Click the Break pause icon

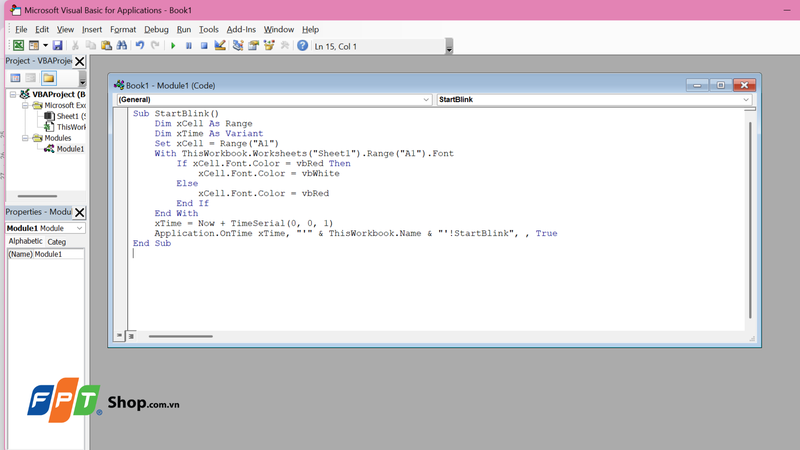coord(189,46)
